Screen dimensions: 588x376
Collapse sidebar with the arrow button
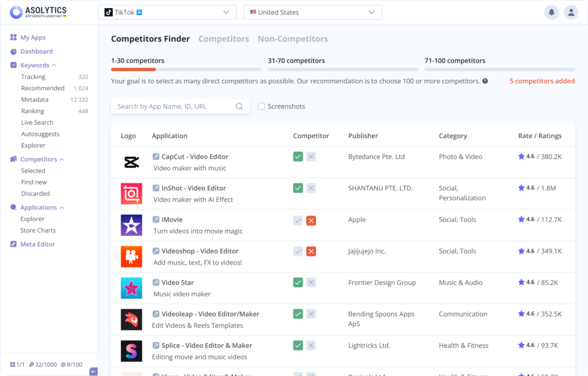[x=94, y=371]
